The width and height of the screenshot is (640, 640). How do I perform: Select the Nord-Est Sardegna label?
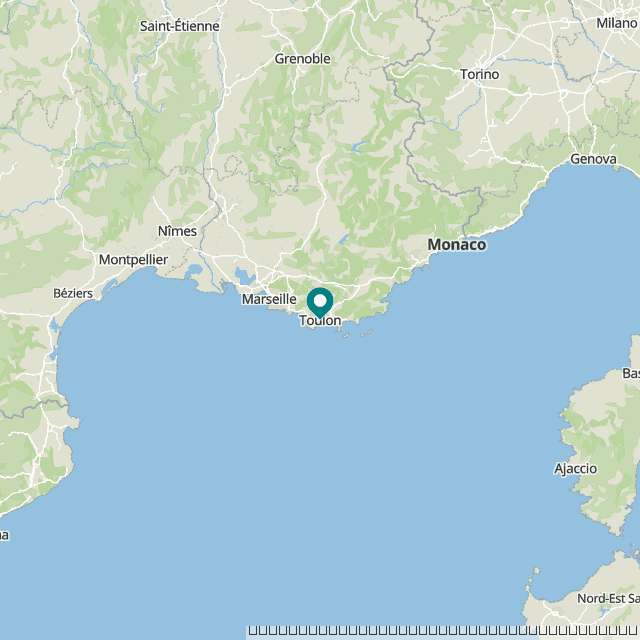click(x=608, y=598)
